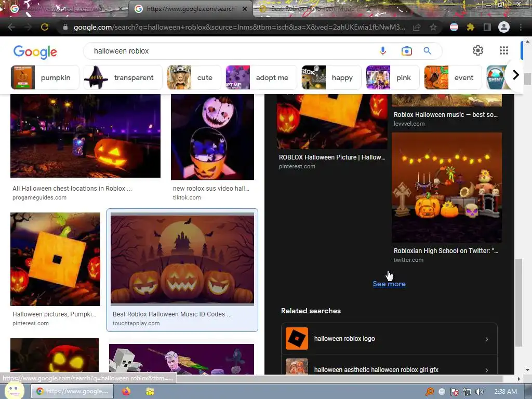Image resolution: width=532 pixels, height=399 pixels.
Task: Select the adopt me filter chip
Action: pyautogui.click(x=261, y=77)
